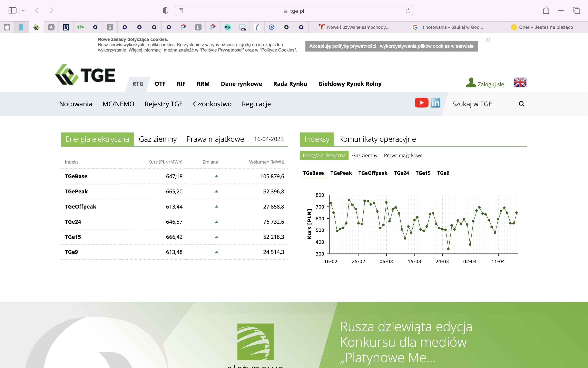Open the Członkostwo submenu
The height and width of the screenshot is (368, 588).
[x=212, y=104]
